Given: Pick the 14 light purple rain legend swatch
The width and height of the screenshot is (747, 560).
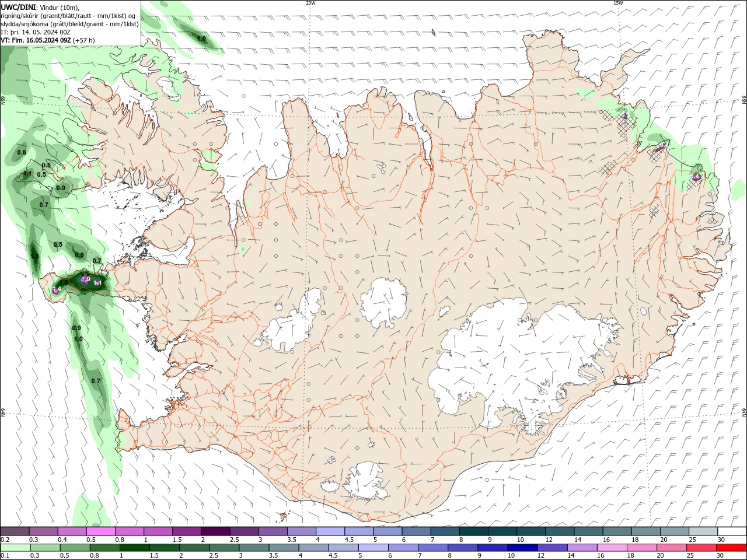Looking at the screenshot, I should pos(582,548).
